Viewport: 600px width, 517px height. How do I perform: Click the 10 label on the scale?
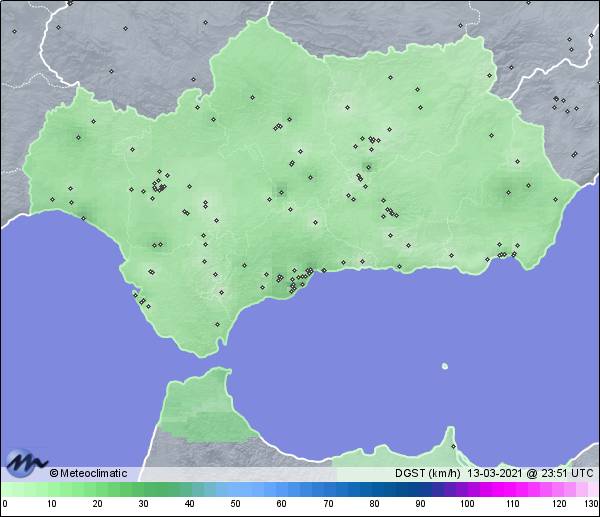tap(52, 504)
